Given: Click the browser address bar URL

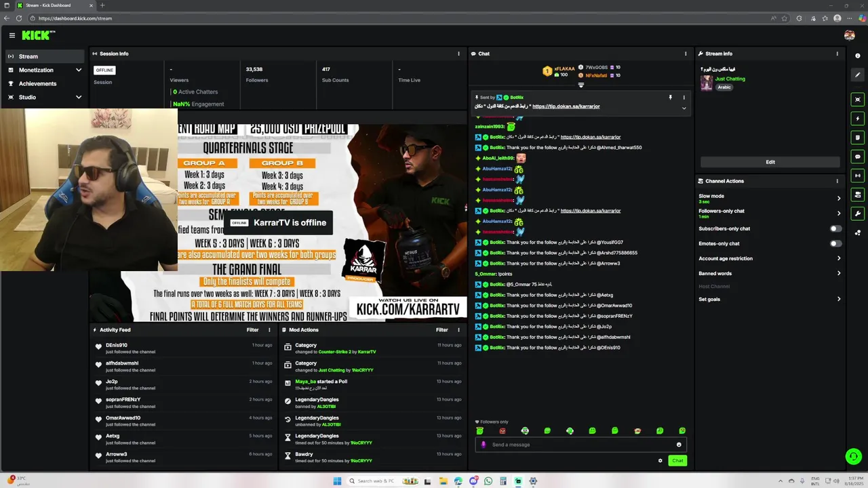Looking at the screenshot, I should (75, 18).
